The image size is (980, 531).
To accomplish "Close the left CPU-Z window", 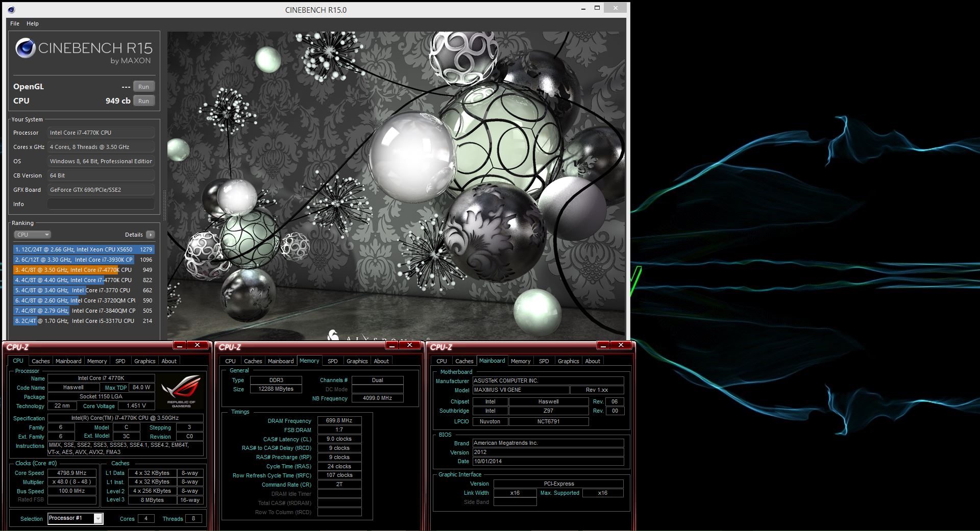I will pyautogui.click(x=198, y=345).
